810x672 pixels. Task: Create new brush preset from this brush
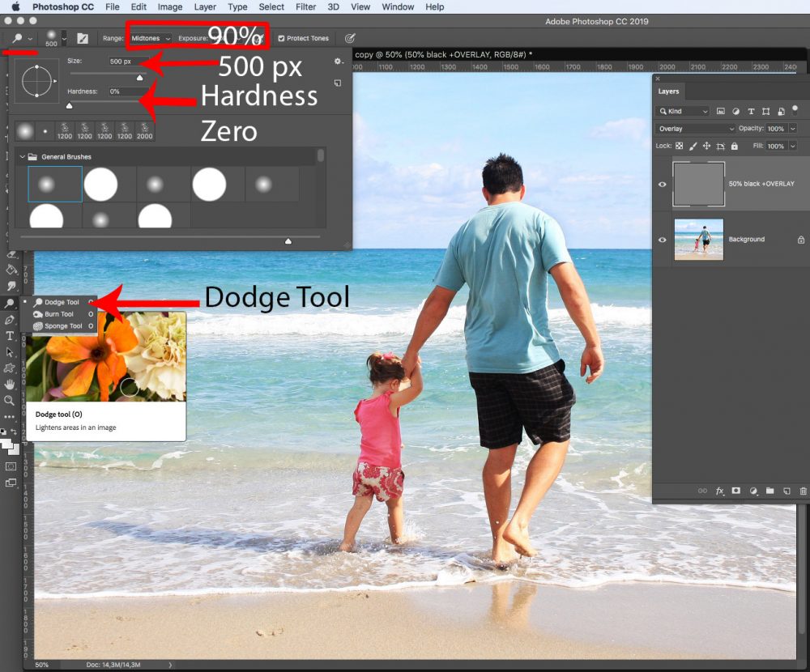[338, 83]
